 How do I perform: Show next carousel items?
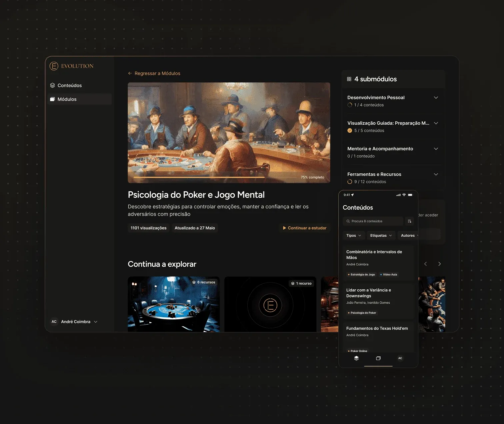[439, 264]
